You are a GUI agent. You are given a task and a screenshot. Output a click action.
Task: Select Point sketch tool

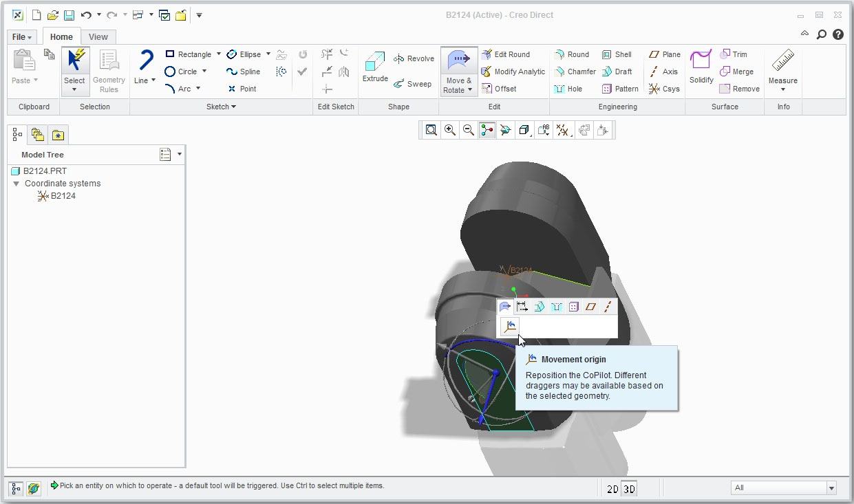click(x=242, y=89)
